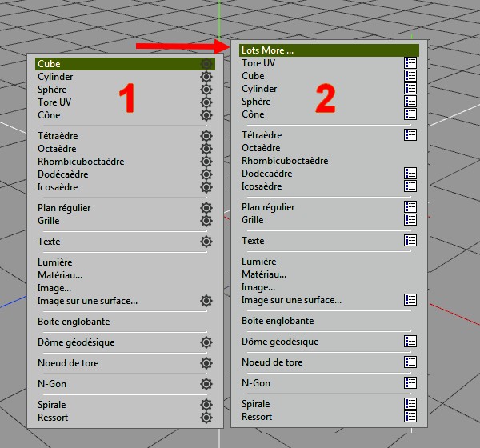Viewport: 480px width, 448px height.
Task: Click the gear icon beside Cône
Action: click(206, 115)
